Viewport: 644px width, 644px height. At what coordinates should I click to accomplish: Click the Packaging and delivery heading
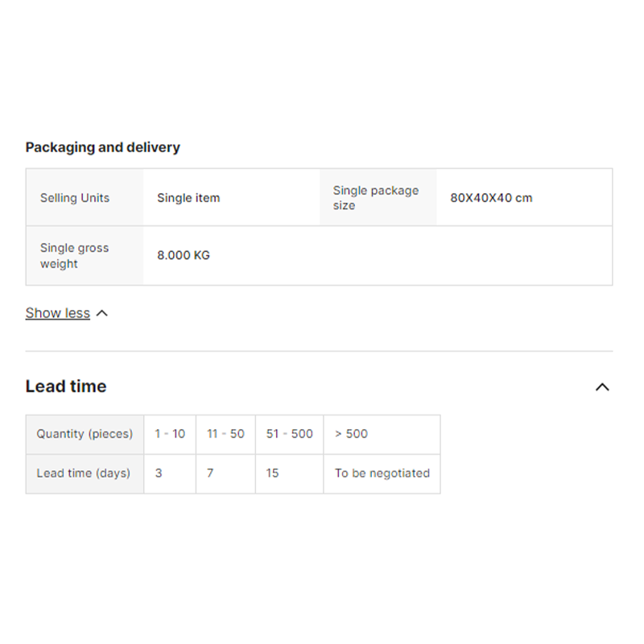pos(102,147)
